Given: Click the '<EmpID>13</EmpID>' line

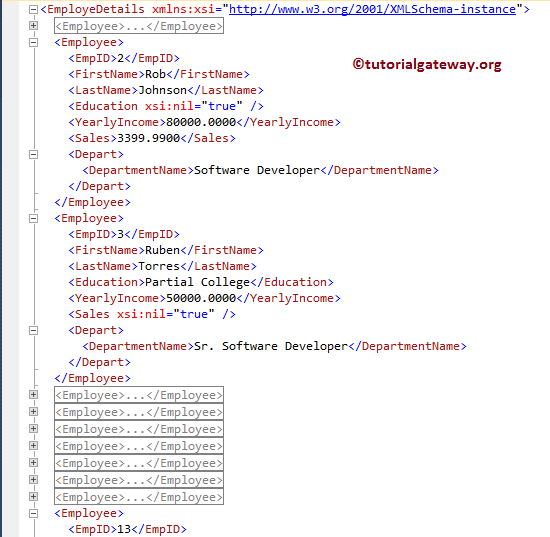Looking at the screenshot, I should tap(127, 529).
